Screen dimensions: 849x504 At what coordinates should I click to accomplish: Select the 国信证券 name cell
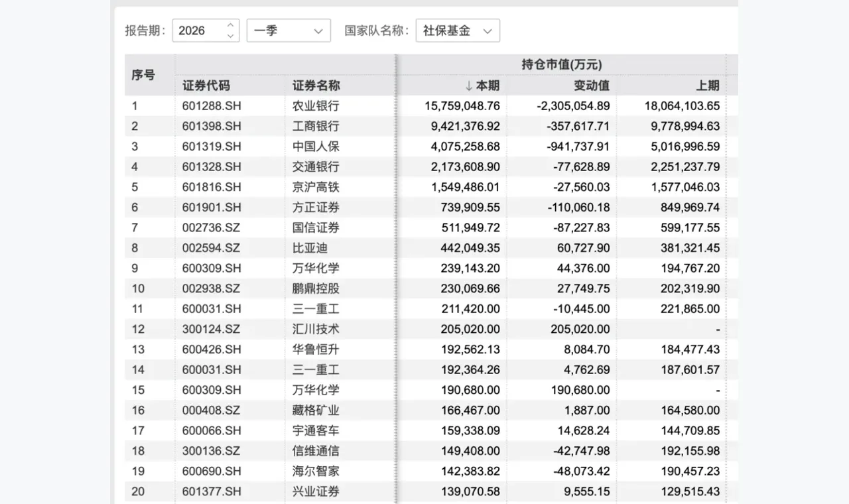316,227
